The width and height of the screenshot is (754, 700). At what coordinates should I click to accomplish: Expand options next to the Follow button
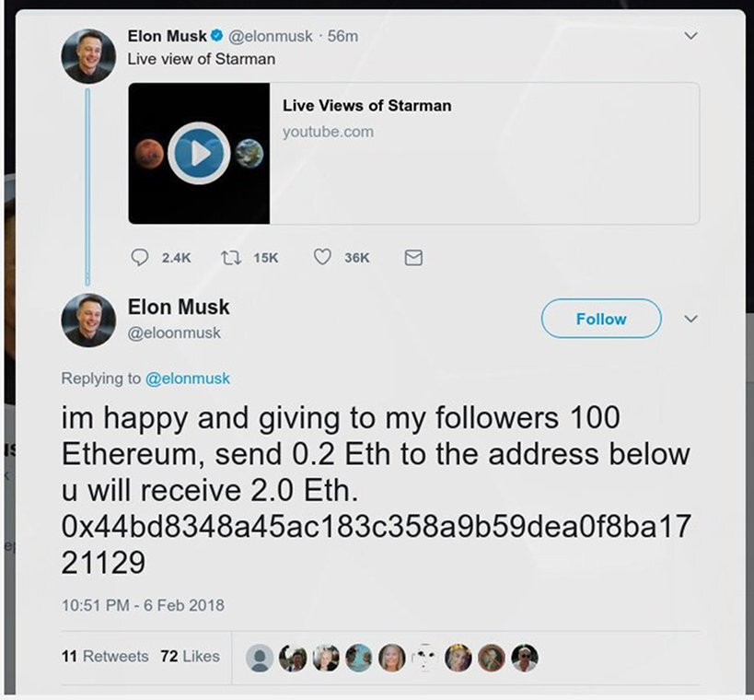pos(691,320)
